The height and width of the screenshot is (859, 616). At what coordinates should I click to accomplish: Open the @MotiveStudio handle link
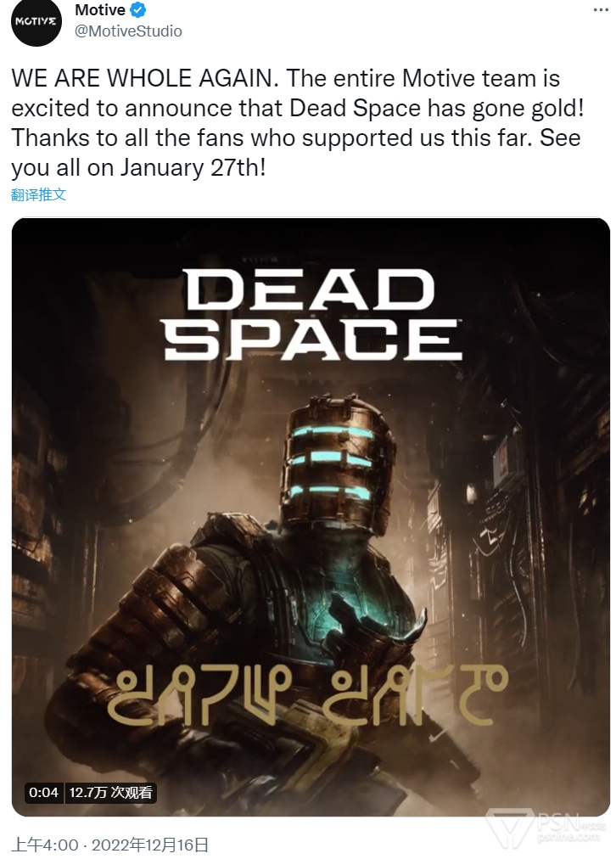128,31
